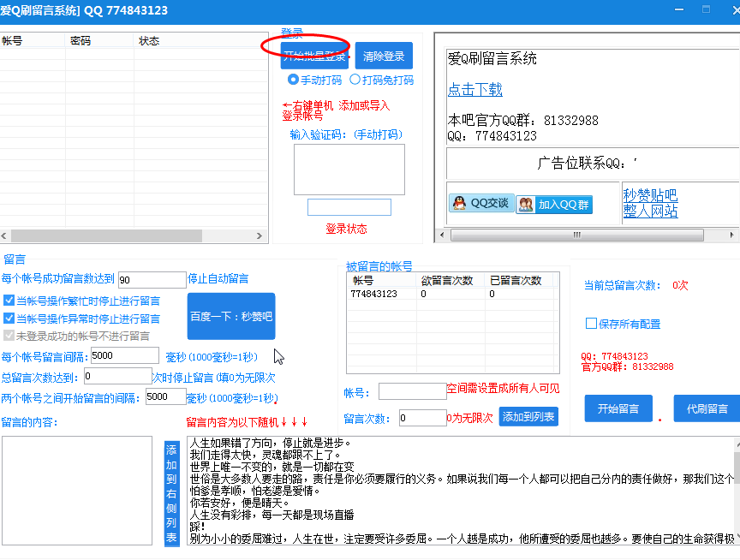Click the 欲留言次数 column header
740x560 pixels.
(x=451, y=280)
